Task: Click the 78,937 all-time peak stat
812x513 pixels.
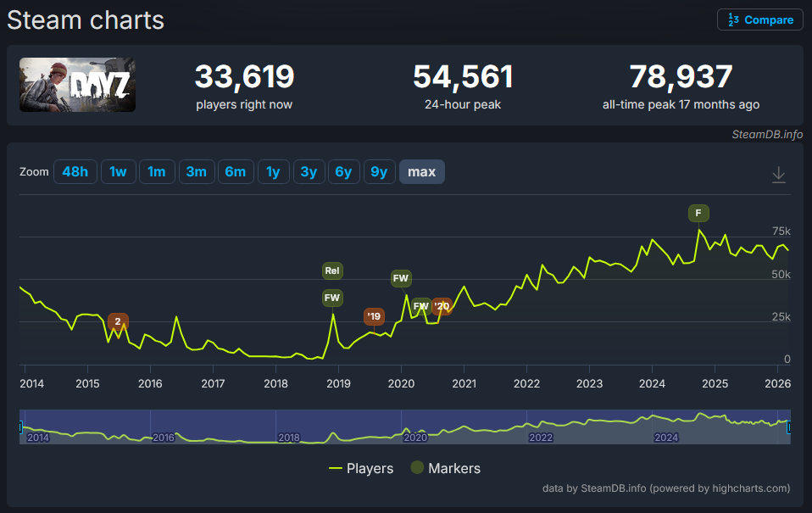Action: click(x=681, y=86)
